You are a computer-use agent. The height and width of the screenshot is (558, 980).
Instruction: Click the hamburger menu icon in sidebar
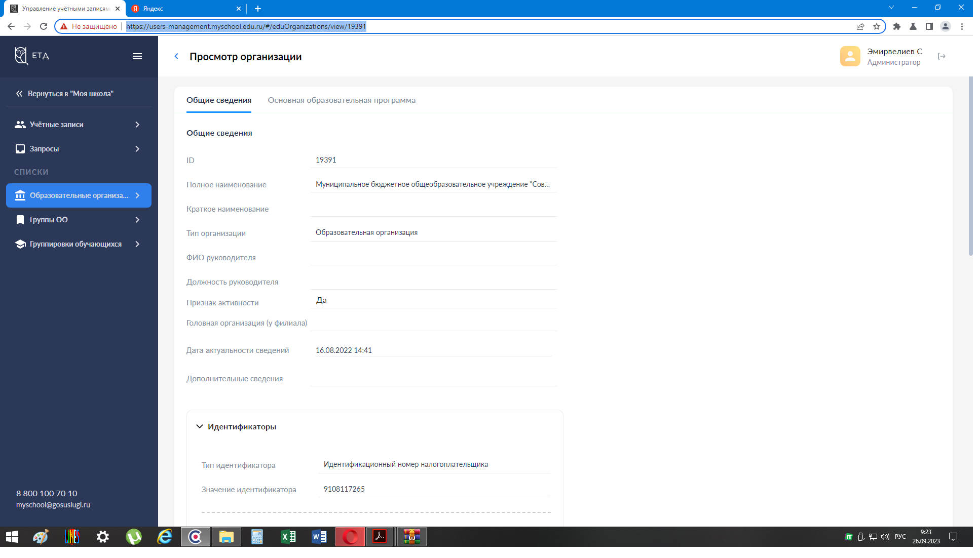click(x=137, y=56)
